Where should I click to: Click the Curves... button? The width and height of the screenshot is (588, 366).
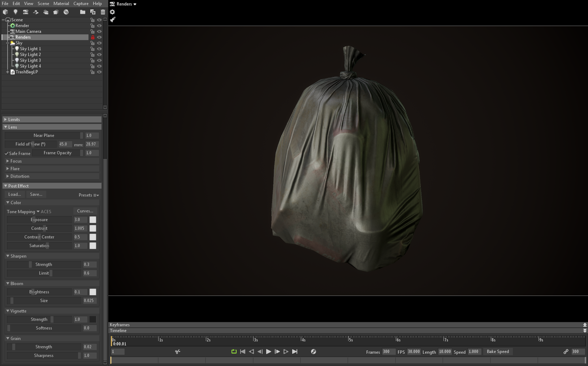point(85,211)
